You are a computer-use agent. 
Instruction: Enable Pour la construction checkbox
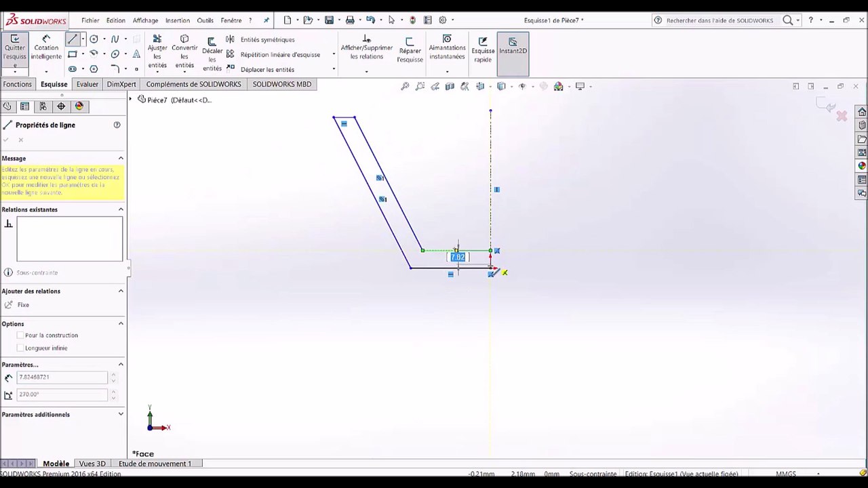tap(20, 335)
